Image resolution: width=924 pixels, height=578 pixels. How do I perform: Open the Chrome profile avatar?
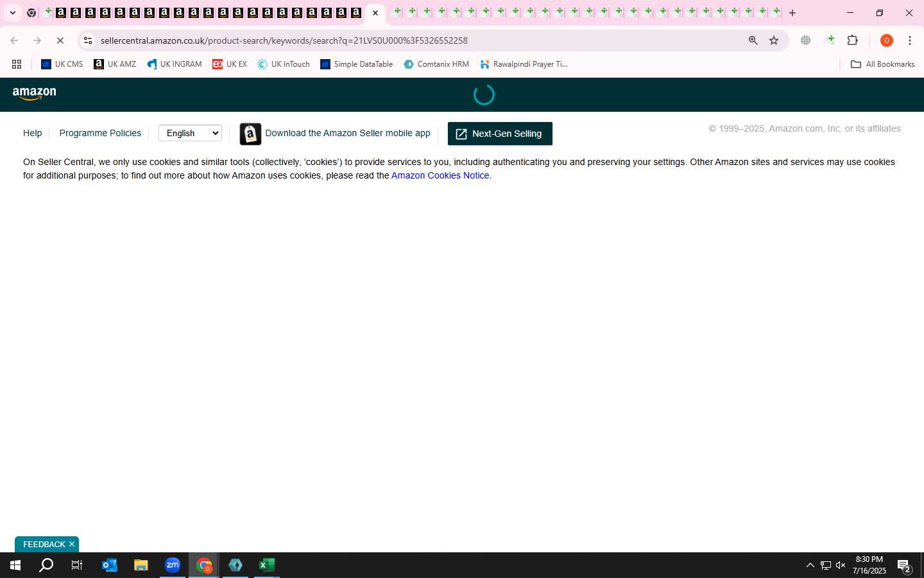pos(887,40)
